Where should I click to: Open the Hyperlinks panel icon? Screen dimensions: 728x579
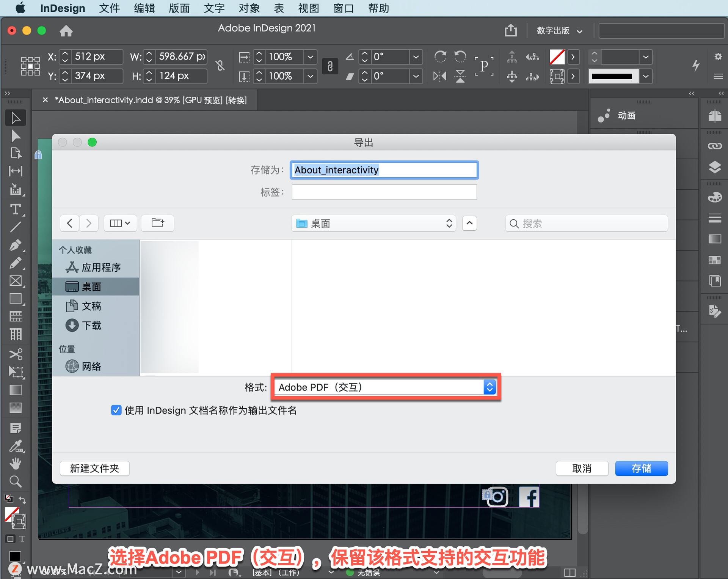point(714,145)
